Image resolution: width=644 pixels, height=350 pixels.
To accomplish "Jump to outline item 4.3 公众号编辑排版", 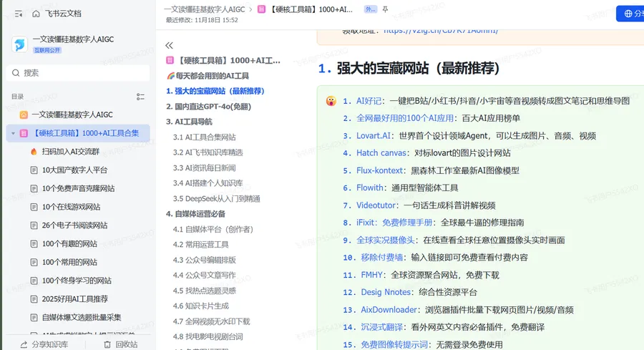I will (204, 261).
